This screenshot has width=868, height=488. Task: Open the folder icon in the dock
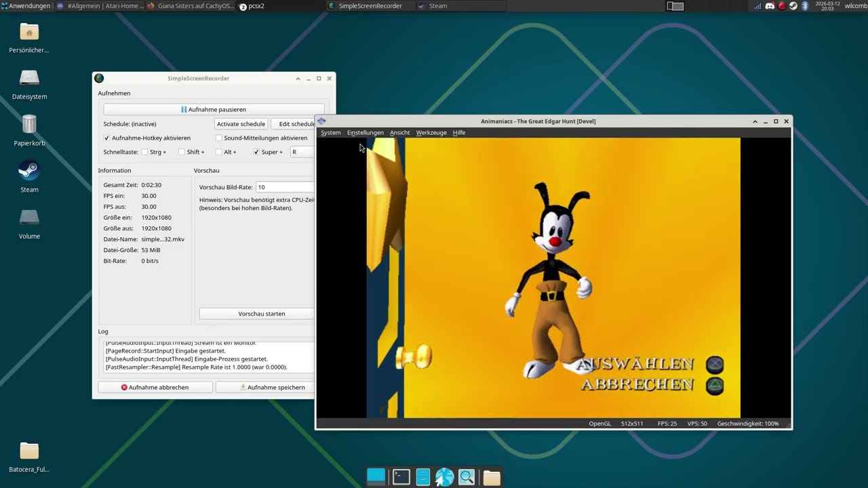coord(492,478)
